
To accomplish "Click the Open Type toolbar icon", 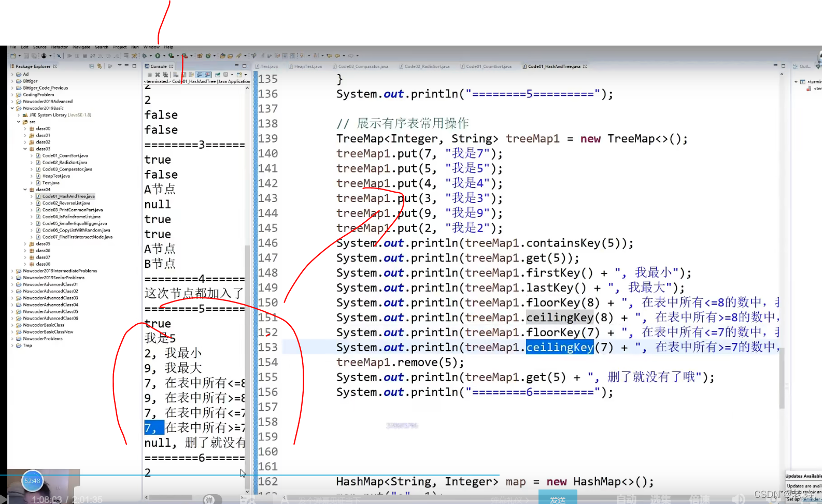I will click(x=222, y=56).
